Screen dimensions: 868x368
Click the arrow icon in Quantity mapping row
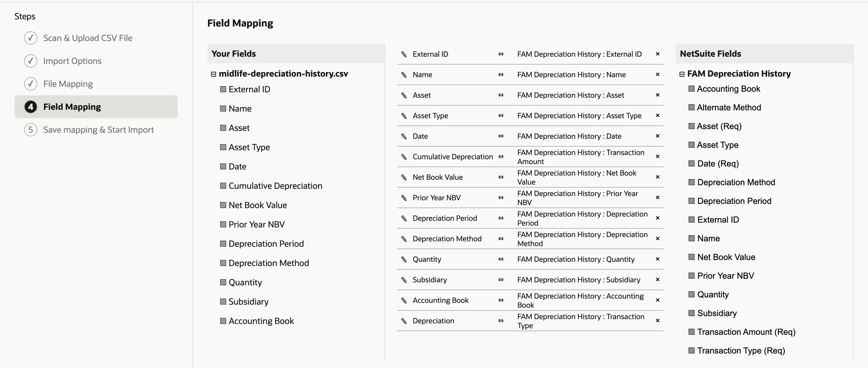pos(501,259)
